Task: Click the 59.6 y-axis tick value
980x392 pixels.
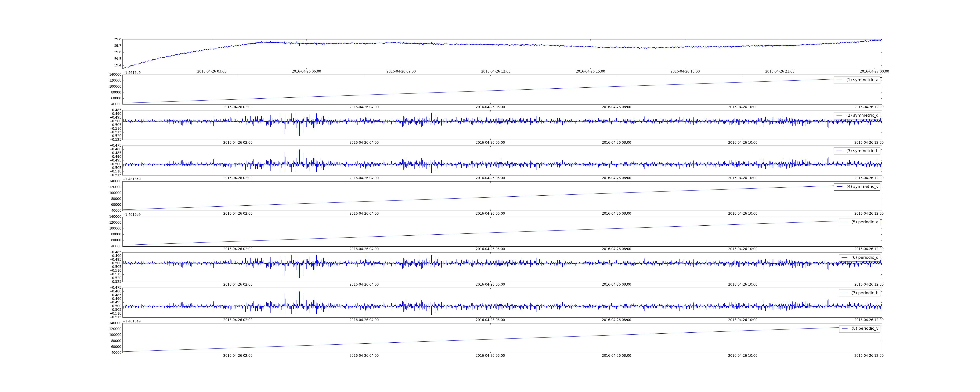Action: (x=118, y=52)
